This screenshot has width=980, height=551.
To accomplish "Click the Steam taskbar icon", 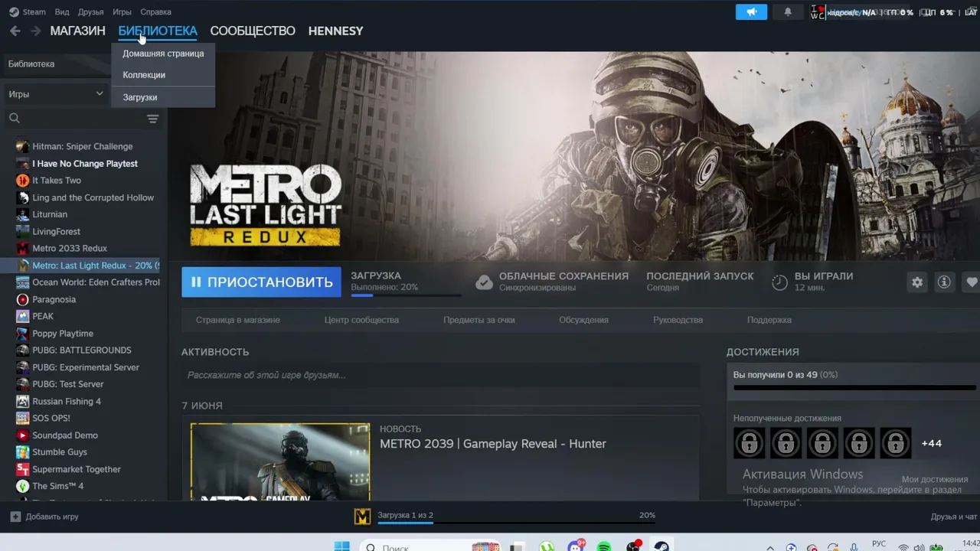I will coord(661,546).
